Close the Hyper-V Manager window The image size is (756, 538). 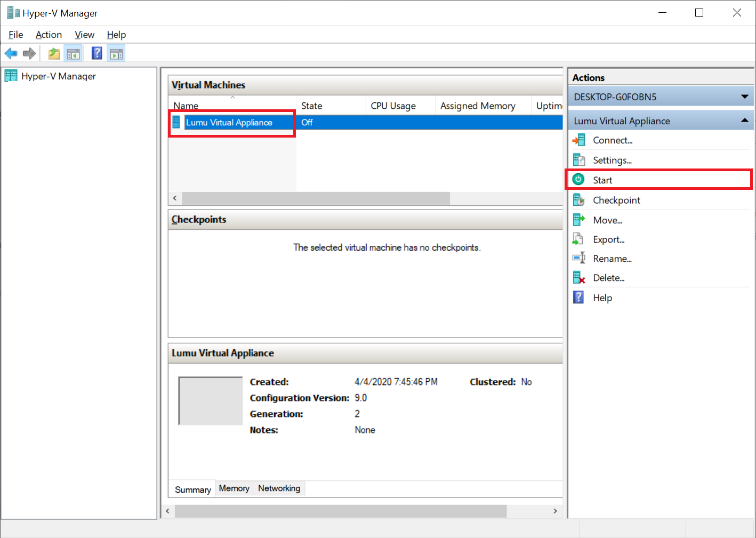pyautogui.click(x=737, y=13)
